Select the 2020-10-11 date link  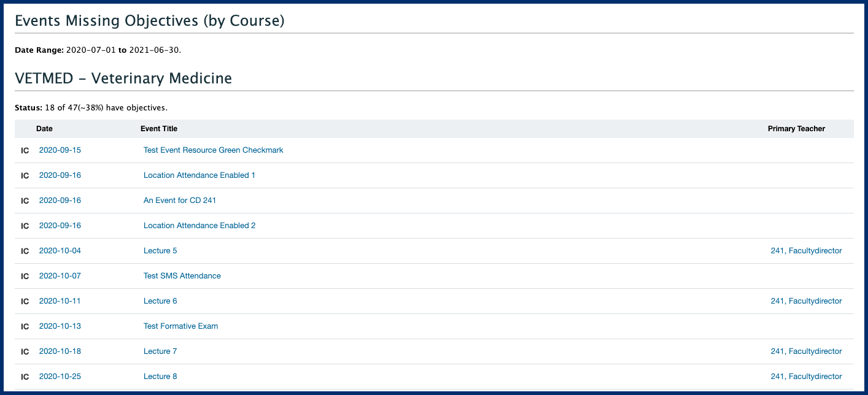coord(60,301)
